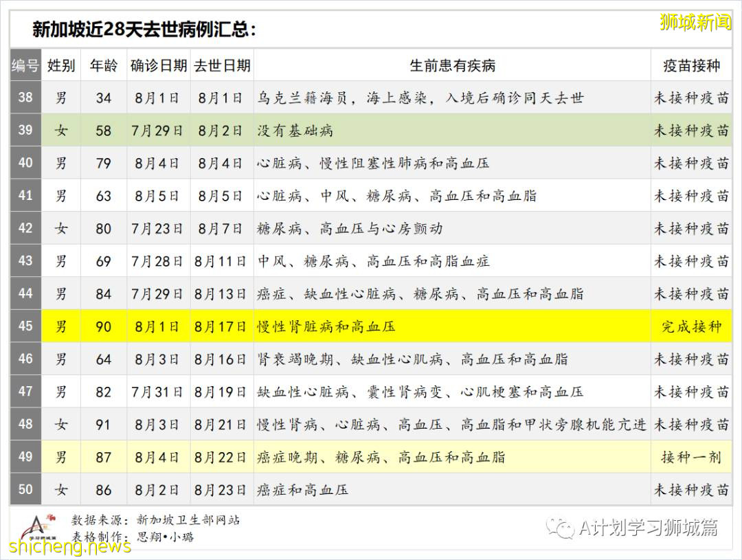Click the title 新加坡近28天去世病例汇总

[144, 30]
